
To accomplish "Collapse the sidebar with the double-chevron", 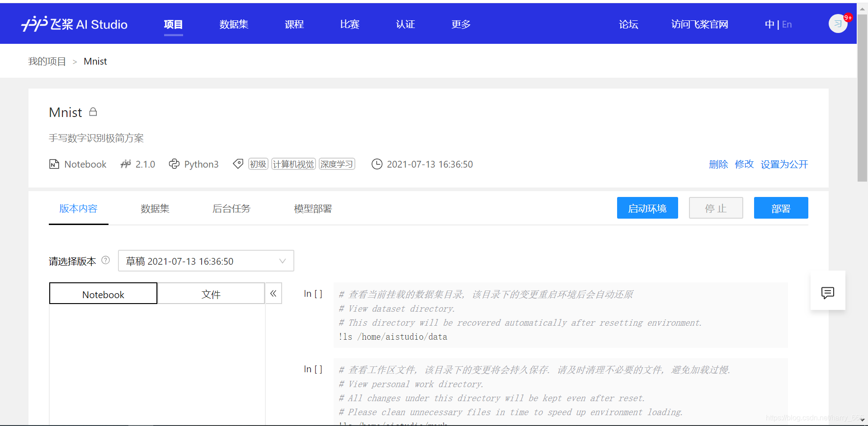I will (x=274, y=293).
